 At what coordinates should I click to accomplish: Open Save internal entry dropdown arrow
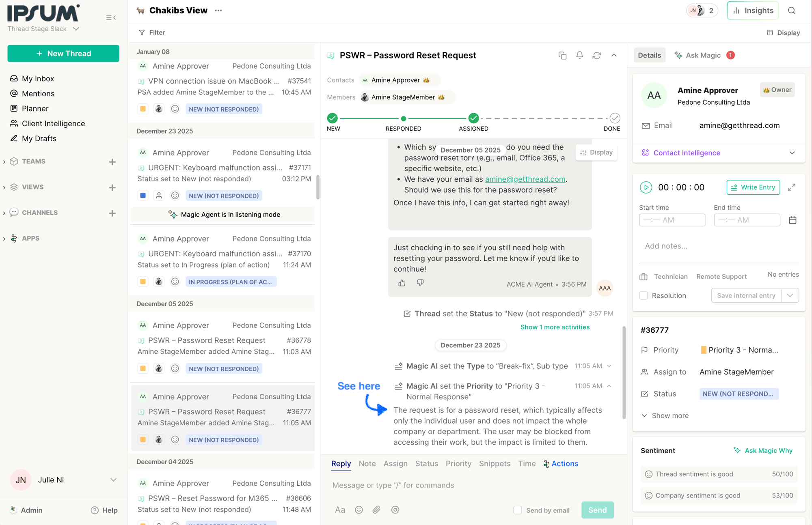[x=790, y=295]
